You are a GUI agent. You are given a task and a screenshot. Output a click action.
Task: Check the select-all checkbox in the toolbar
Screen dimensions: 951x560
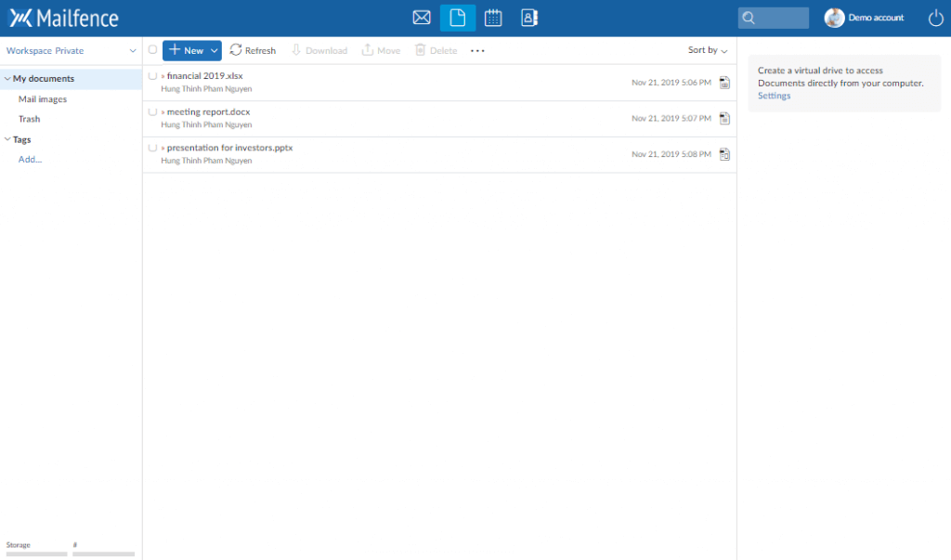pos(152,50)
